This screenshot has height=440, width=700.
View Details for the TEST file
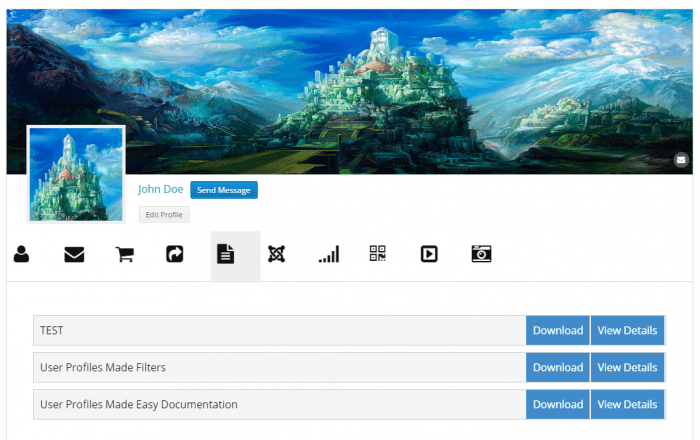627,331
